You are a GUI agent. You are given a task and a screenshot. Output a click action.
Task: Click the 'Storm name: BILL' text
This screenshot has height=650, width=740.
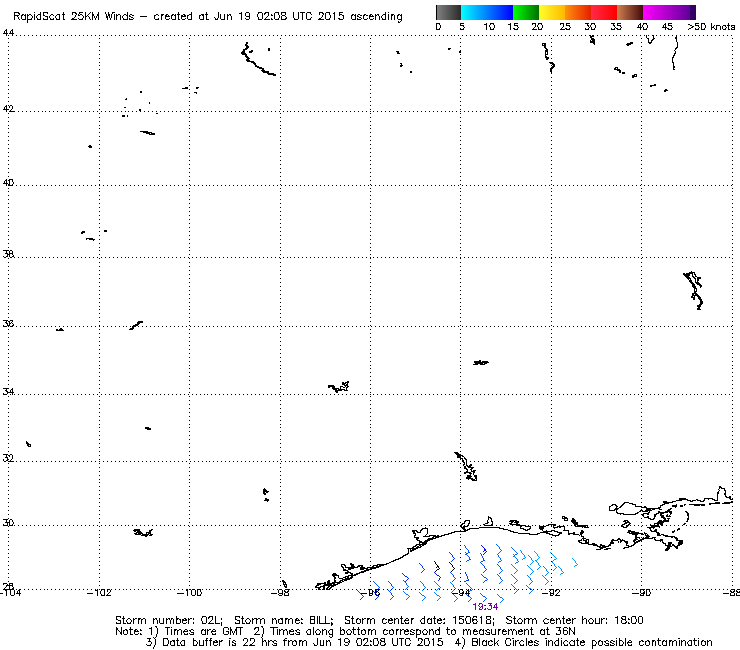[283, 620]
